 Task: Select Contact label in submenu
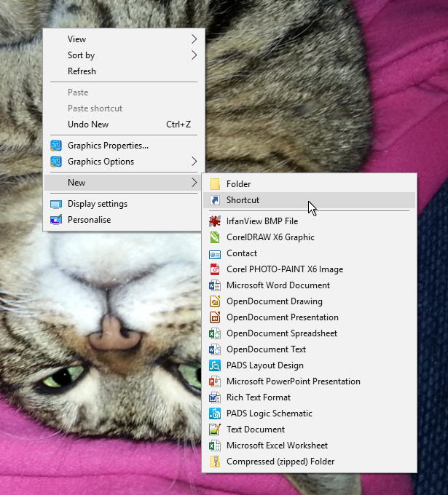[x=242, y=253]
